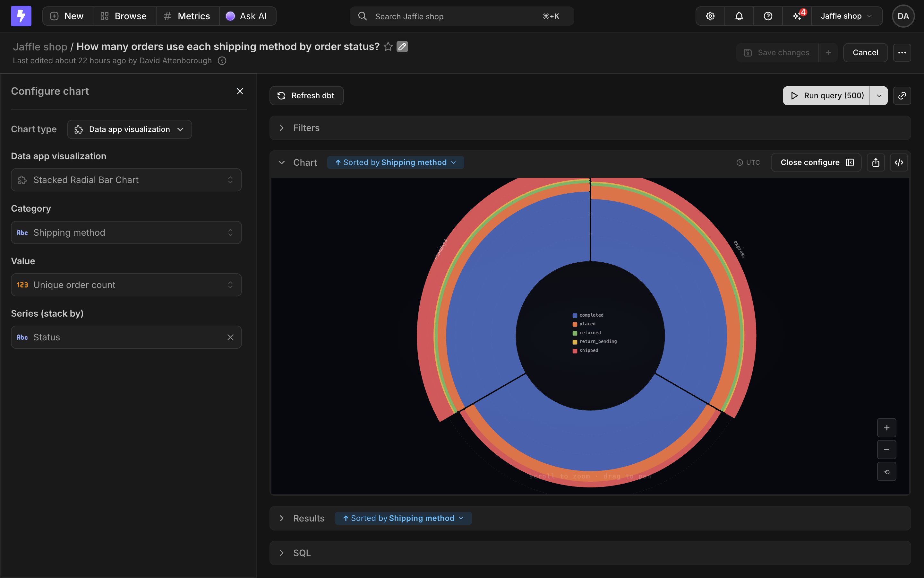Zoom in with the plus chart control
924x578 pixels.
pos(886,428)
